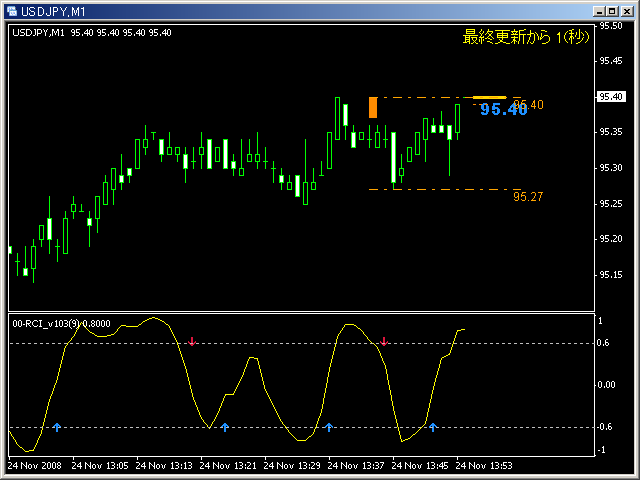Click the 95.15 price axis label
Image resolution: width=640 pixels, height=480 pixels.
[611, 275]
